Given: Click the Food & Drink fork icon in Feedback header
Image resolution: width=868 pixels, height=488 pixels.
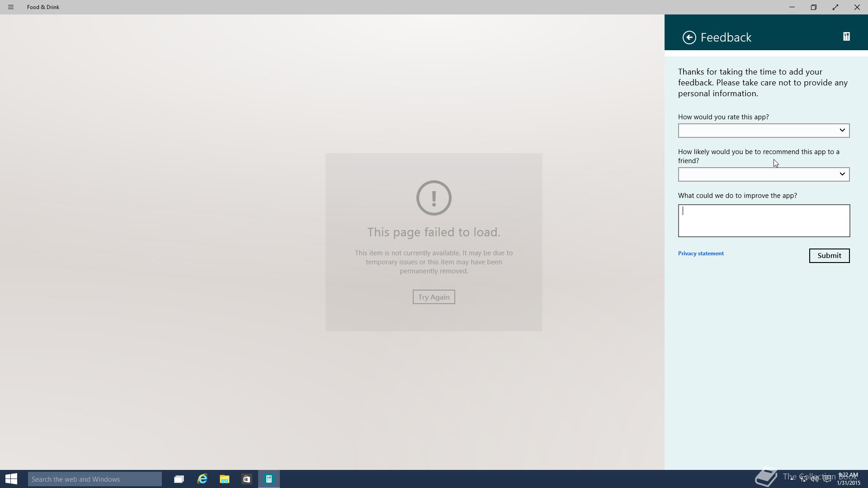Looking at the screenshot, I should (x=846, y=37).
